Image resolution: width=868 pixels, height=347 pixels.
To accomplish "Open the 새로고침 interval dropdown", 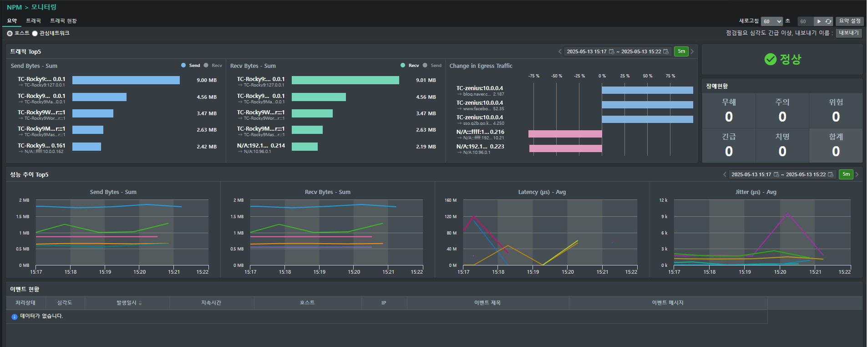I will pos(772,21).
